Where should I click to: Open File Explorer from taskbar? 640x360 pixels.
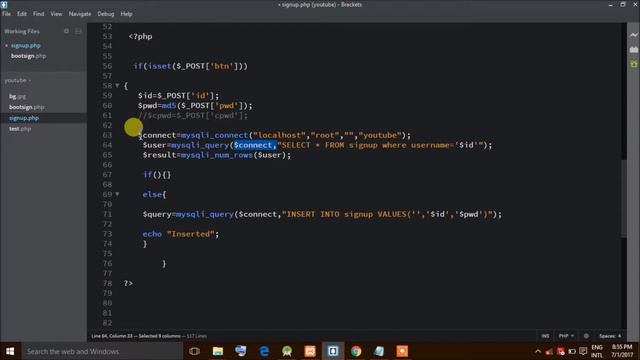tap(218, 351)
